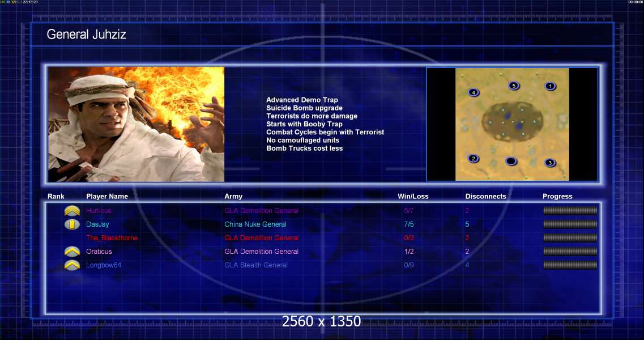Viewport: 644px width, 340px height.
Task: Click DasJay's loading progress bar
Action: [x=570, y=224]
